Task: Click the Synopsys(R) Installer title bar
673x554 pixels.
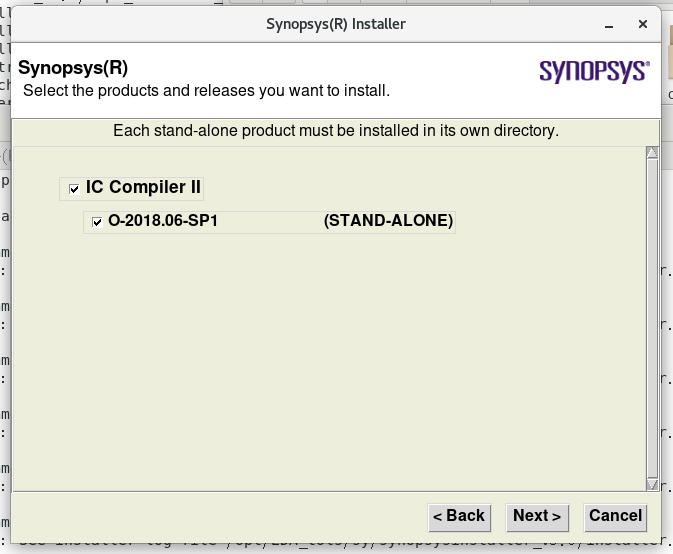Action: pos(336,24)
